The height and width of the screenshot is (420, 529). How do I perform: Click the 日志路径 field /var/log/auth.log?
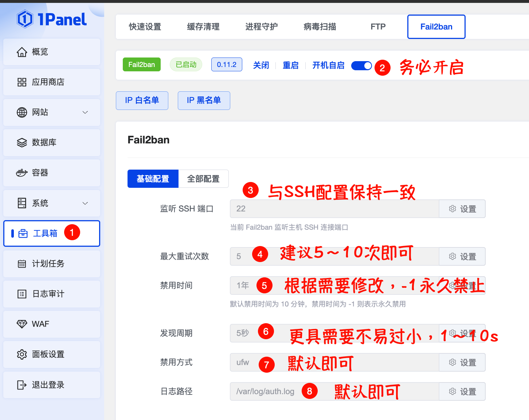pyautogui.click(x=334, y=392)
